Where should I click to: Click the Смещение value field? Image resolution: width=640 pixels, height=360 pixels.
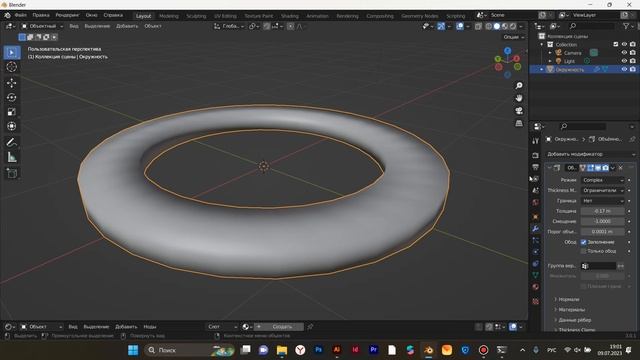click(602, 221)
